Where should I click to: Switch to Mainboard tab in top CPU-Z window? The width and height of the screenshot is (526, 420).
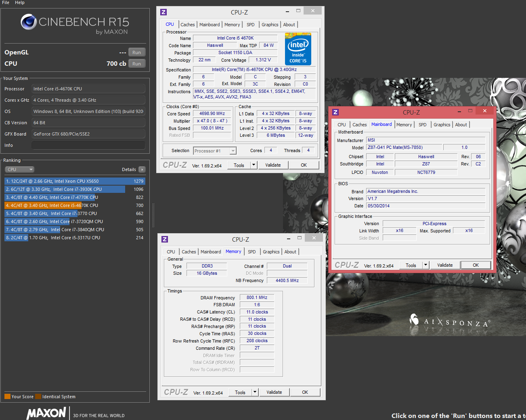pyautogui.click(x=210, y=25)
